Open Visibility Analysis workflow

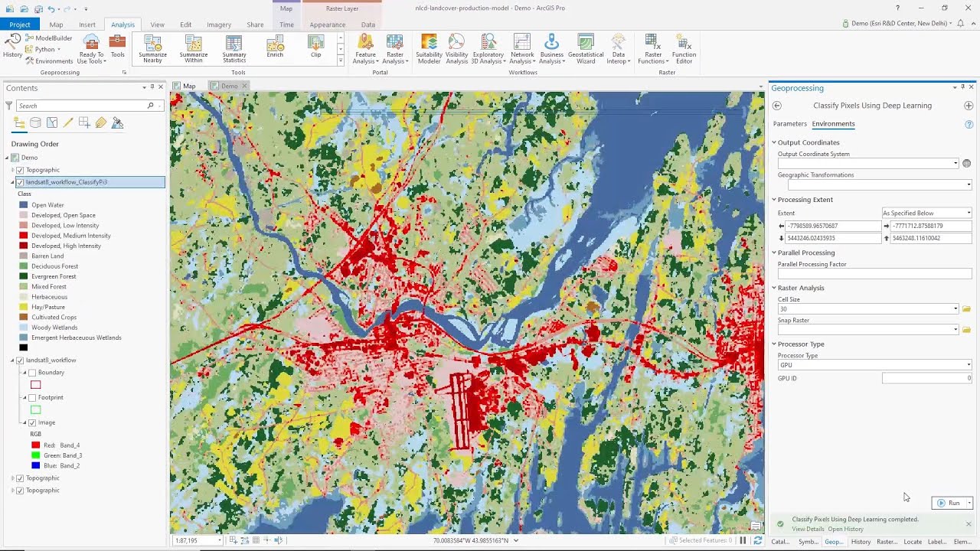coord(456,49)
